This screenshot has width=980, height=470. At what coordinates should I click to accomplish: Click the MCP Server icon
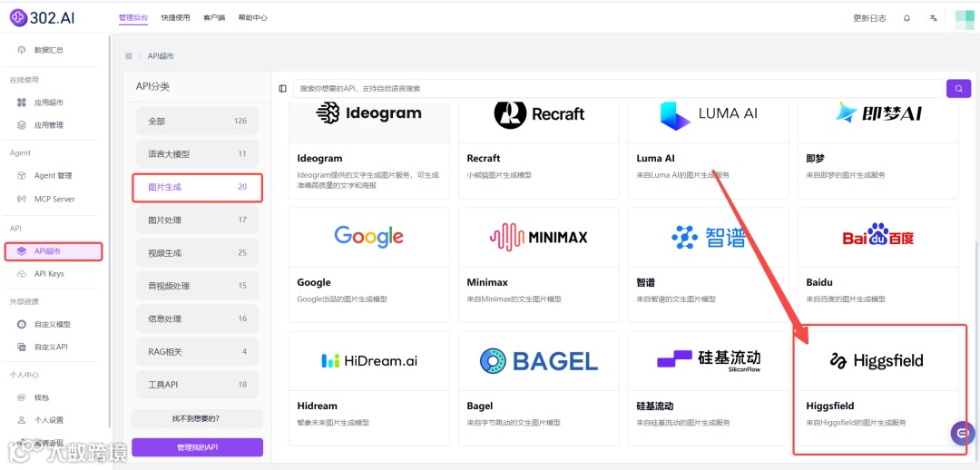click(22, 199)
